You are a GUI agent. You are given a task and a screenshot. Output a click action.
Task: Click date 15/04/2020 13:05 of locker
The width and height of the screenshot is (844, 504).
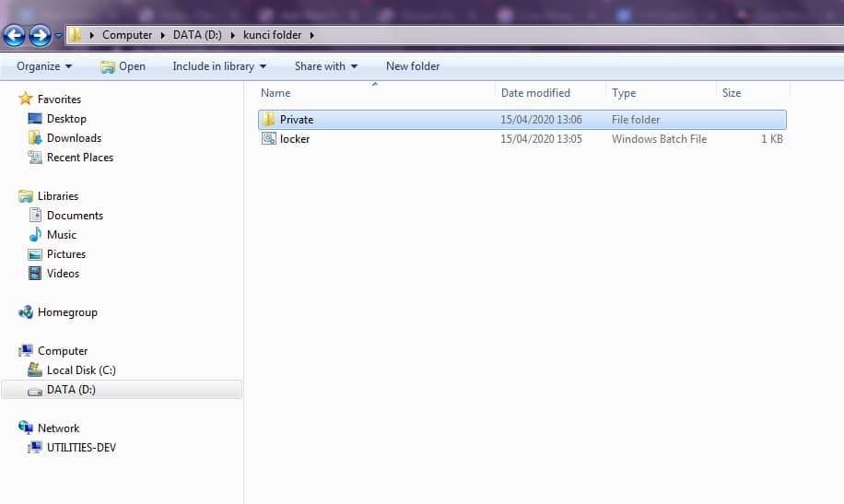541,139
